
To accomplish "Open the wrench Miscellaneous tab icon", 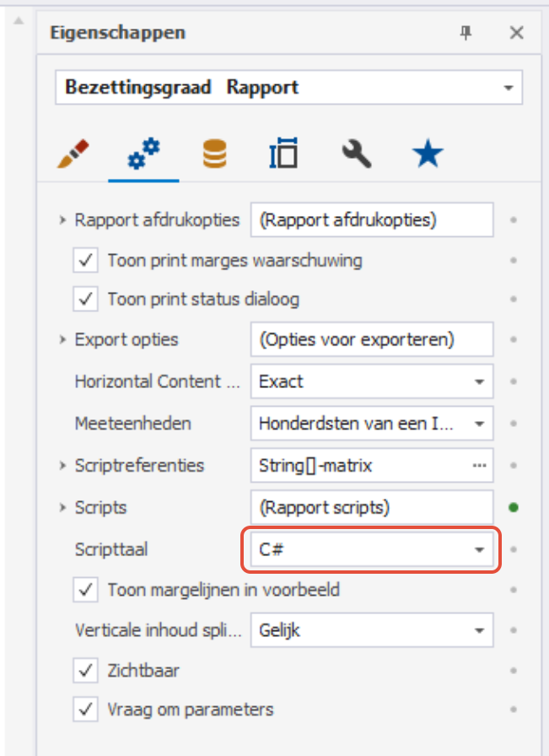I will pos(357,154).
